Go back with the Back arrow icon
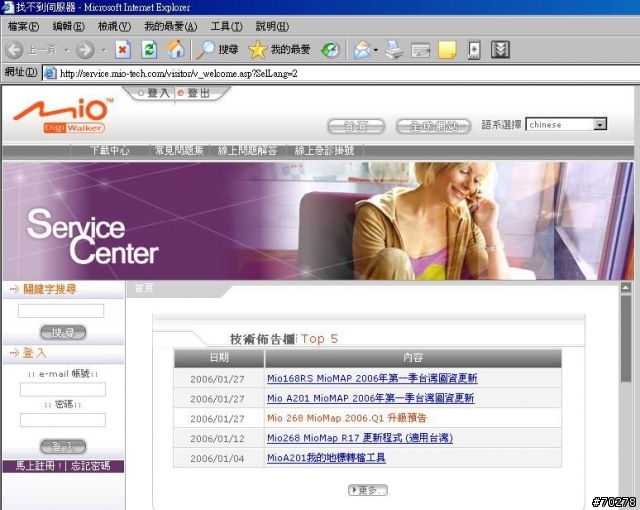The image size is (640, 510). click(14, 50)
